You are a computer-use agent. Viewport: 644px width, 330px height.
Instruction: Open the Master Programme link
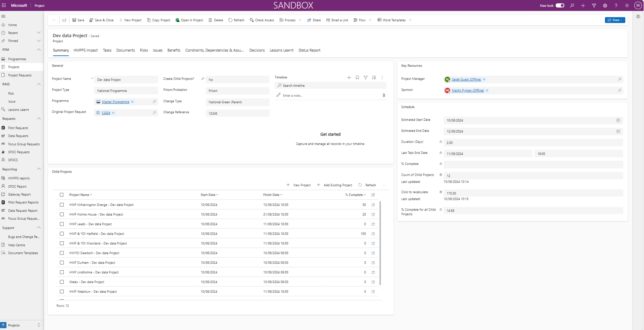115,102
